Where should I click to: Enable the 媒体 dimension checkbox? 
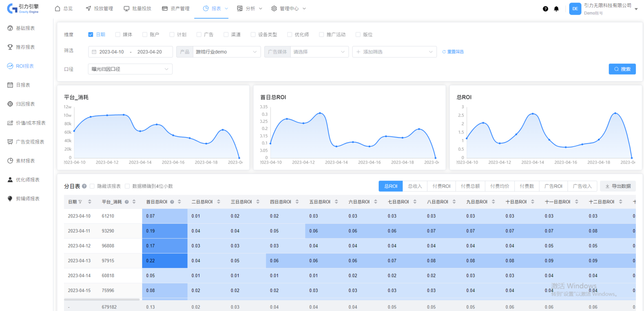(118, 35)
